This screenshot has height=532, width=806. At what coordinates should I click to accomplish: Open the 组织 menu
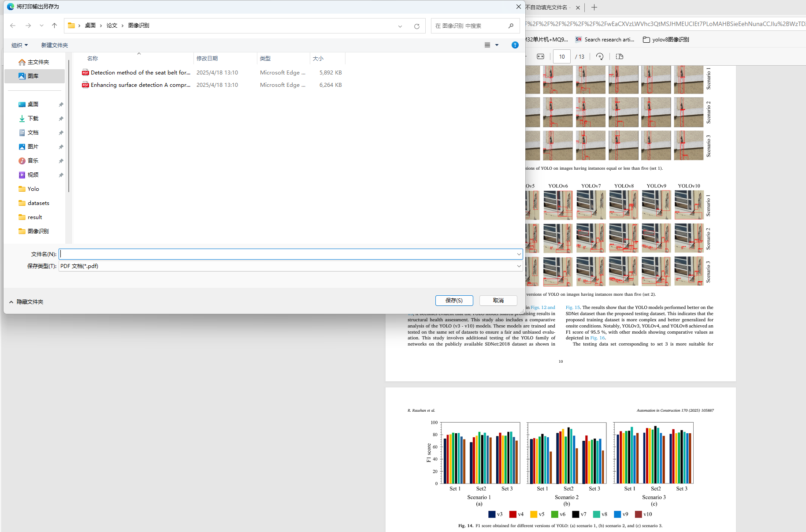(19, 45)
